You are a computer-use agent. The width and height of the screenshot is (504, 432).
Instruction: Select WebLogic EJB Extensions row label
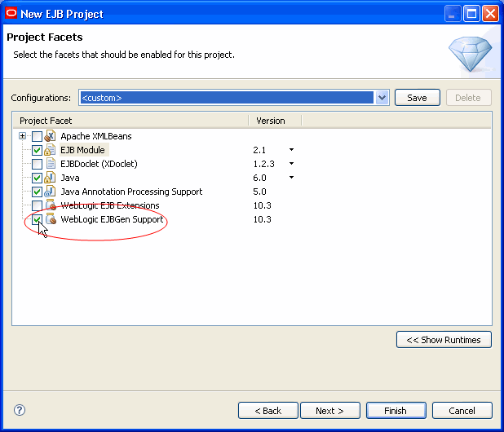pos(110,205)
